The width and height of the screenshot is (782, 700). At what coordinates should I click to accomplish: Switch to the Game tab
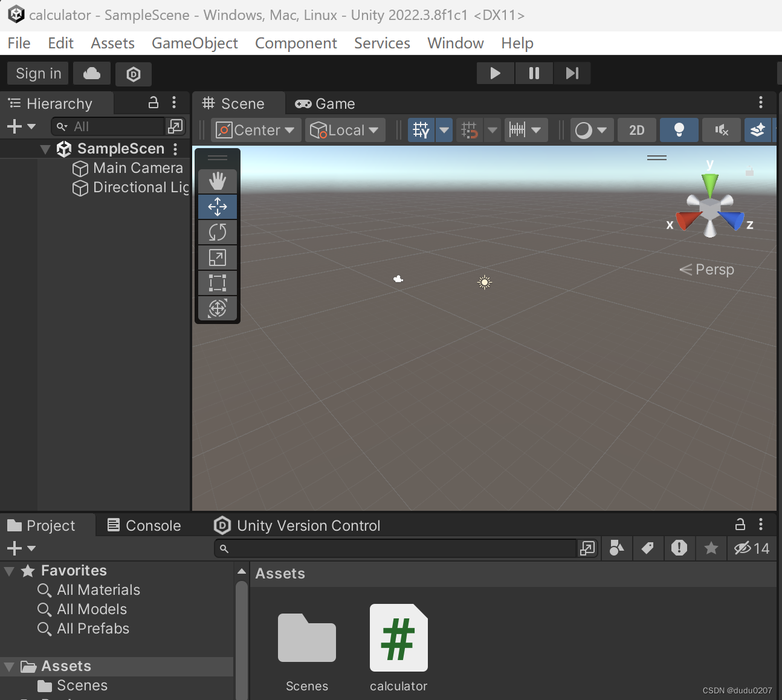click(x=325, y=103)
